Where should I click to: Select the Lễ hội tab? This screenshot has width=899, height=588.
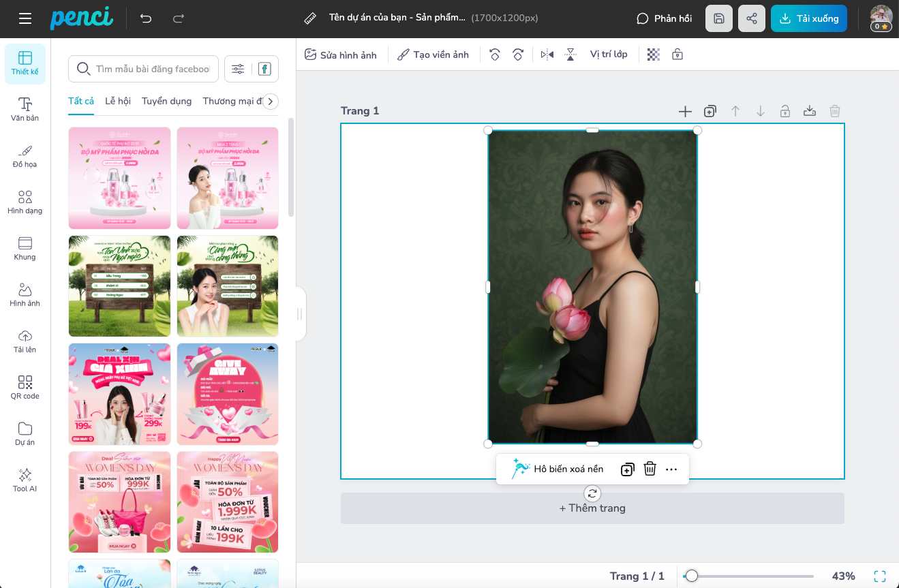(117, 101)
